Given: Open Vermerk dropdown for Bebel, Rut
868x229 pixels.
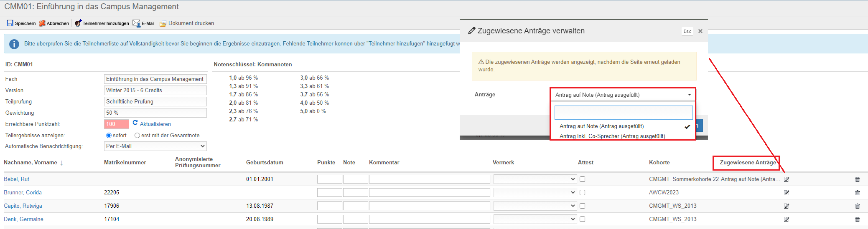Looking at the screenshot, I should (535, 179).
